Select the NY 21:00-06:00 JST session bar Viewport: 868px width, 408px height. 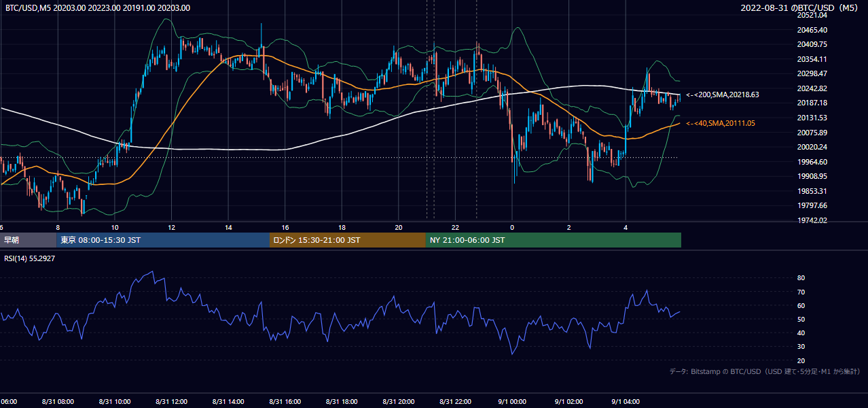(x=554, y=240)
